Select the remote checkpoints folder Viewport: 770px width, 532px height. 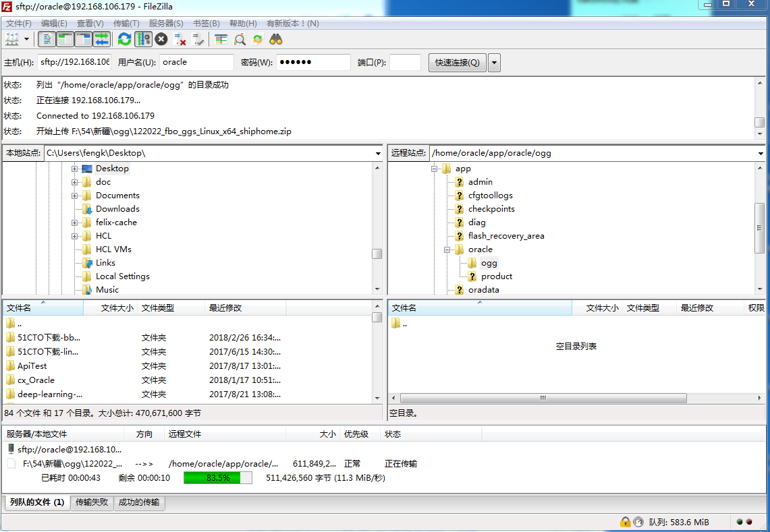click(491, 209)
